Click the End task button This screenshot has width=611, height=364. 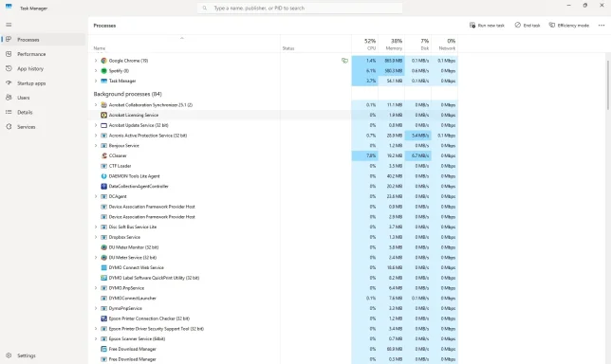point(528,26)
